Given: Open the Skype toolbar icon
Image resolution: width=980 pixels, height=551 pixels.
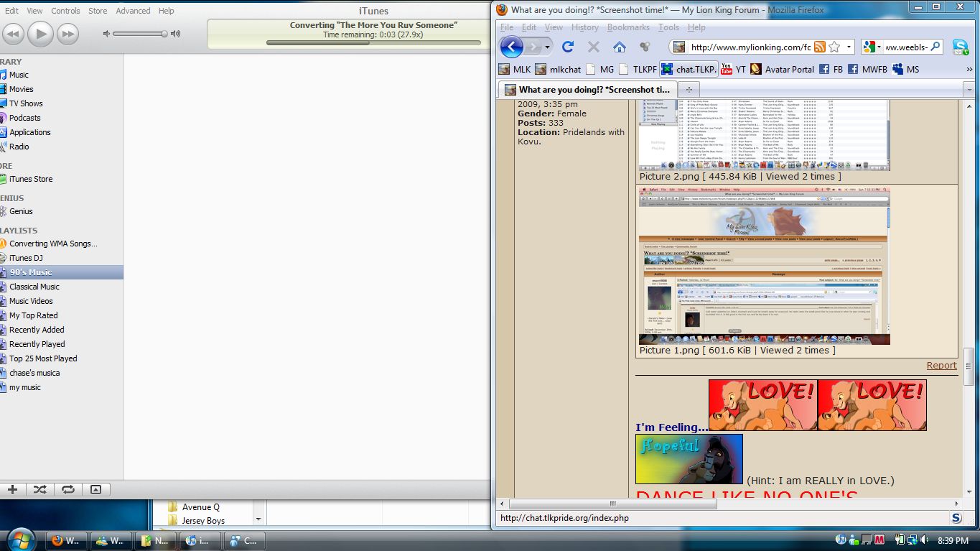Looking at the screenshot, I should point(960,47).
